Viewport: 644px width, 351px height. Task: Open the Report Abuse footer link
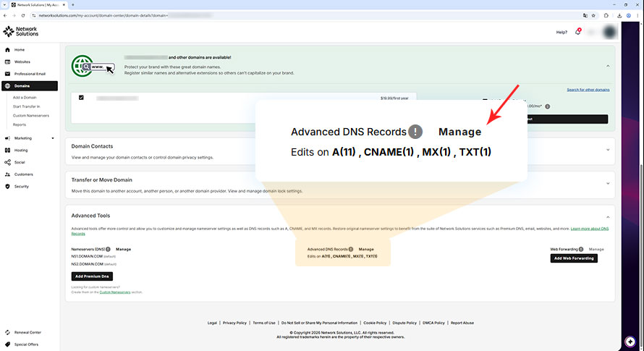pos(462,323)
